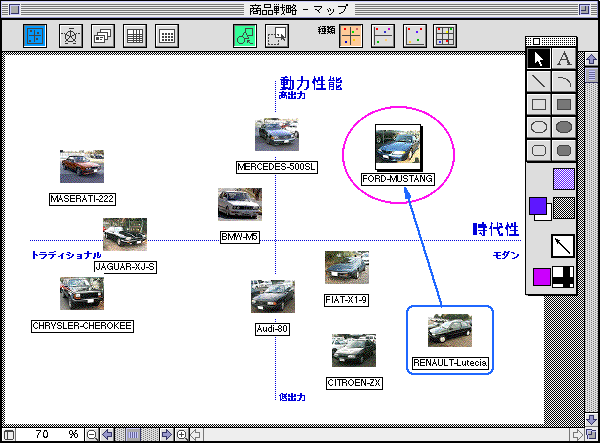Open the stacked cards view icon
The image size is (600, 443).
coord(103,36)
